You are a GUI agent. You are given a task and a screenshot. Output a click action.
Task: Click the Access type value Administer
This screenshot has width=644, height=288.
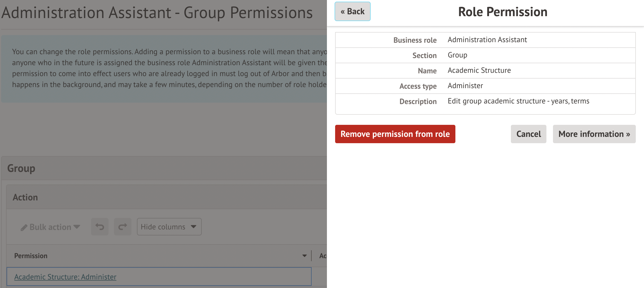coord(465,86)
